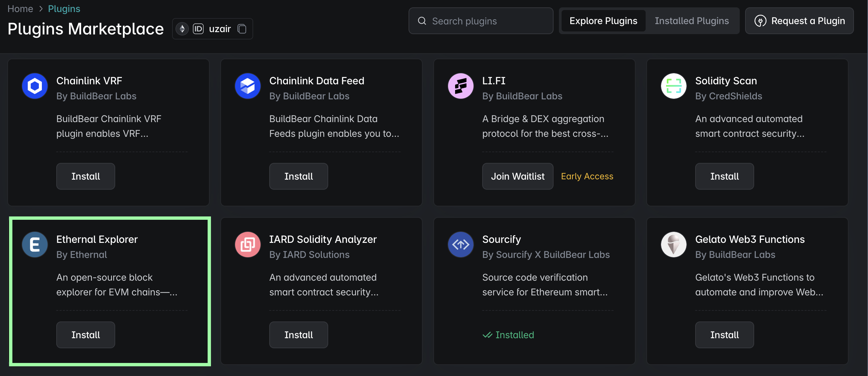Viewport: 868px width, 376px height.
Task: Click Ethernal open-source block explorer description
Action: [117, 285]
